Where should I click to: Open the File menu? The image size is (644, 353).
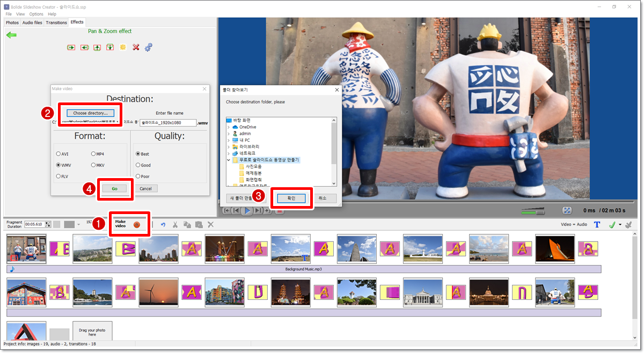(x=9, y=14)
